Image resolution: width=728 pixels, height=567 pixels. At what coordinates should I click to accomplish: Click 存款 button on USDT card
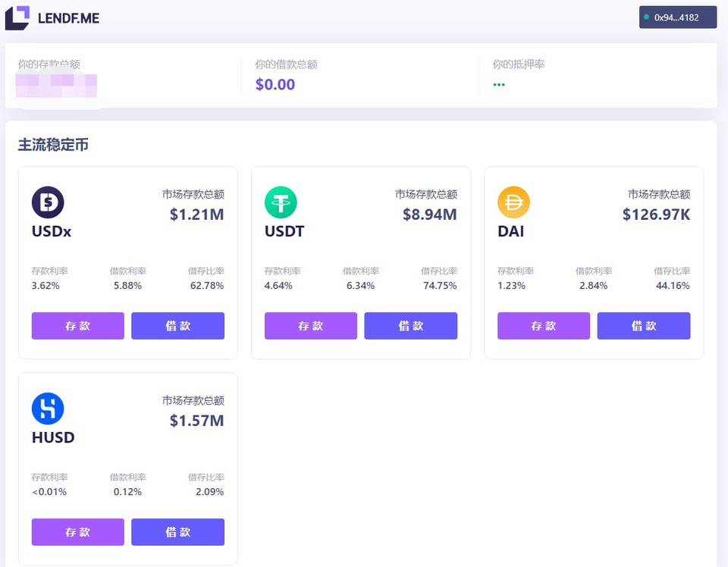pyautogui.click(x=310, y=326)
